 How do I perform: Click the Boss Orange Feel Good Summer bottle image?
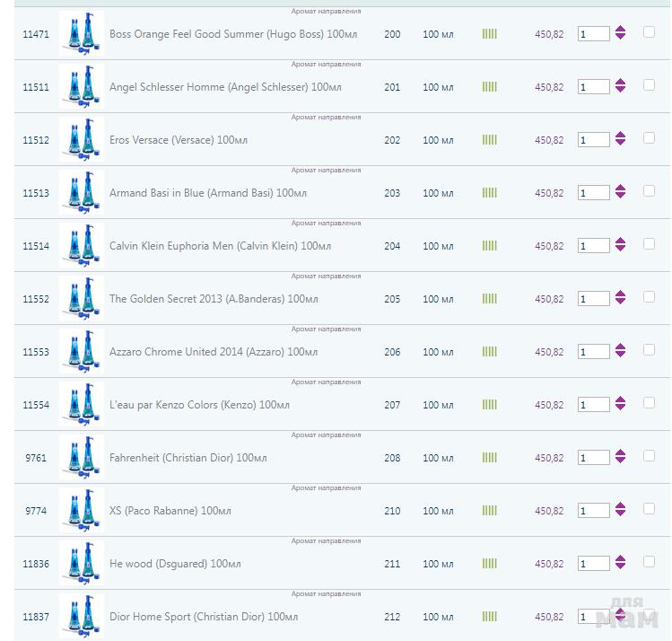pyautogui.click(x=82, y=34)
